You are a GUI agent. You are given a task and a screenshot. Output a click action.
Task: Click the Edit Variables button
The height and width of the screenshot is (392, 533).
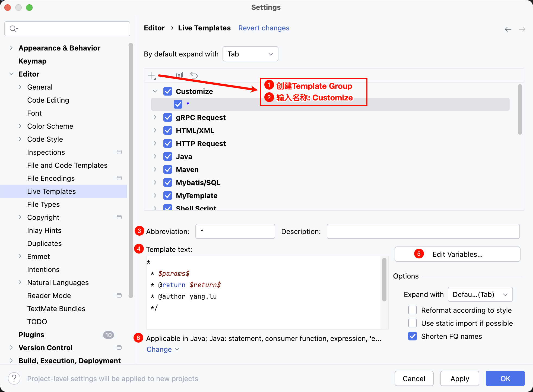pyautogui.click(x=457, y=254)
